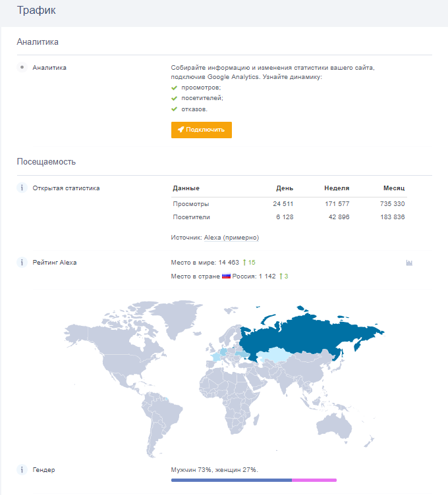Click green up arrow beside Russia rank
448x495 pixels.
281,276
